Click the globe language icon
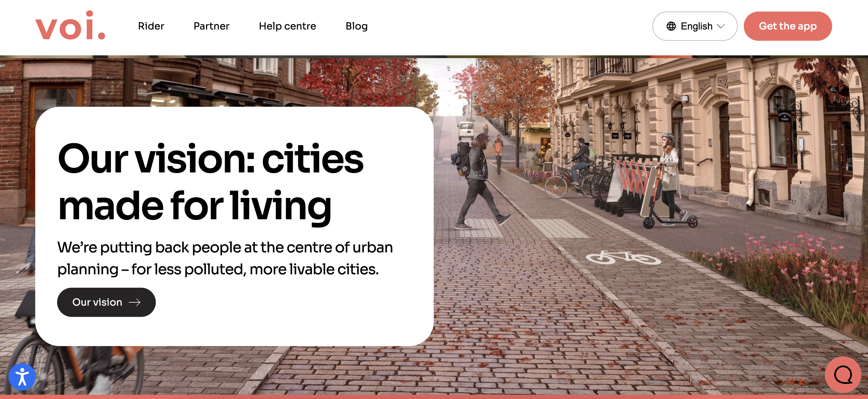The image size is (868, 399). pos(671,26)
